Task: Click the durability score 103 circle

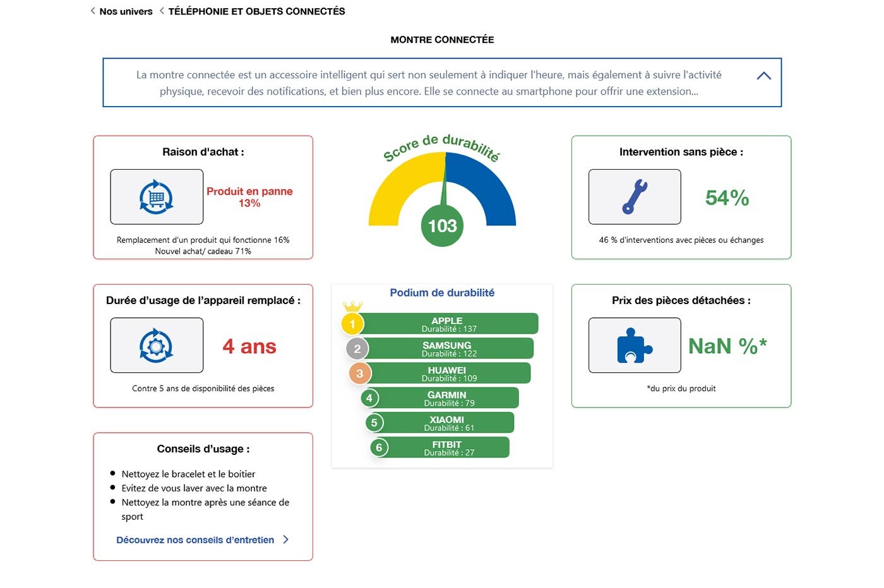Action: point(442,226)
